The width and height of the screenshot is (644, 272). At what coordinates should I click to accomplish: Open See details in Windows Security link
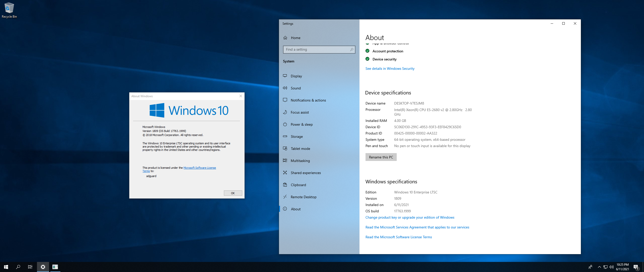(x=390, y=69)
